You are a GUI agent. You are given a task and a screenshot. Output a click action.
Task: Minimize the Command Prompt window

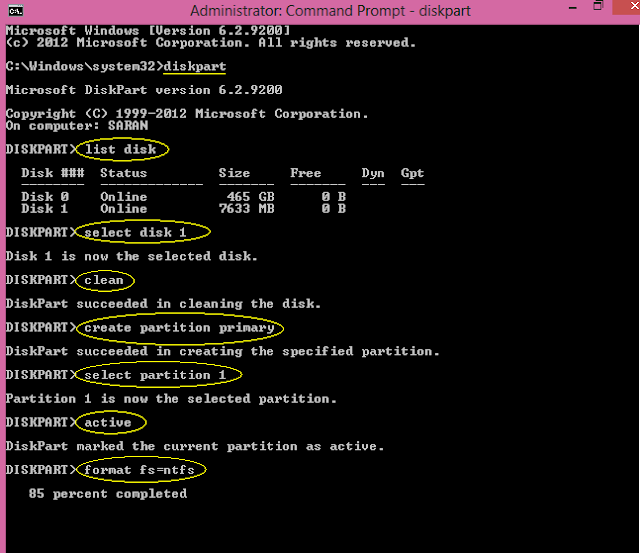[x=573, y=8]
